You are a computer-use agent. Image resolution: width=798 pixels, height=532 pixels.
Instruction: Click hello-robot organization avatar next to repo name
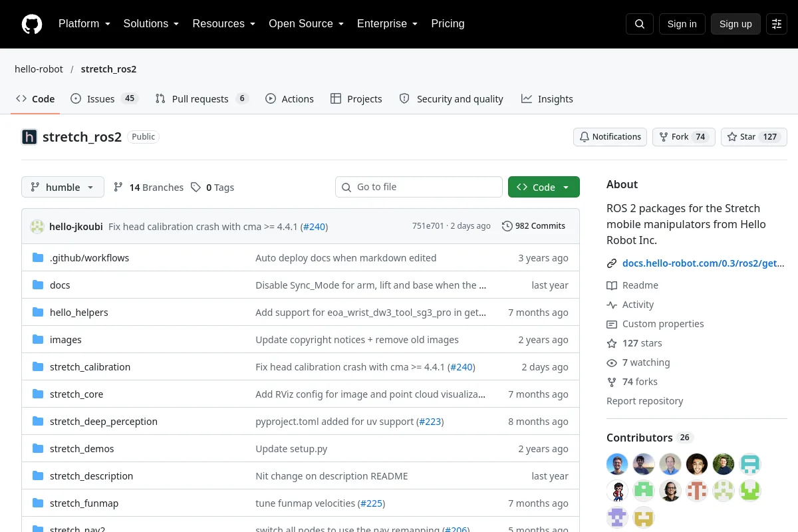pyautogui.click(x=29, y=137)
